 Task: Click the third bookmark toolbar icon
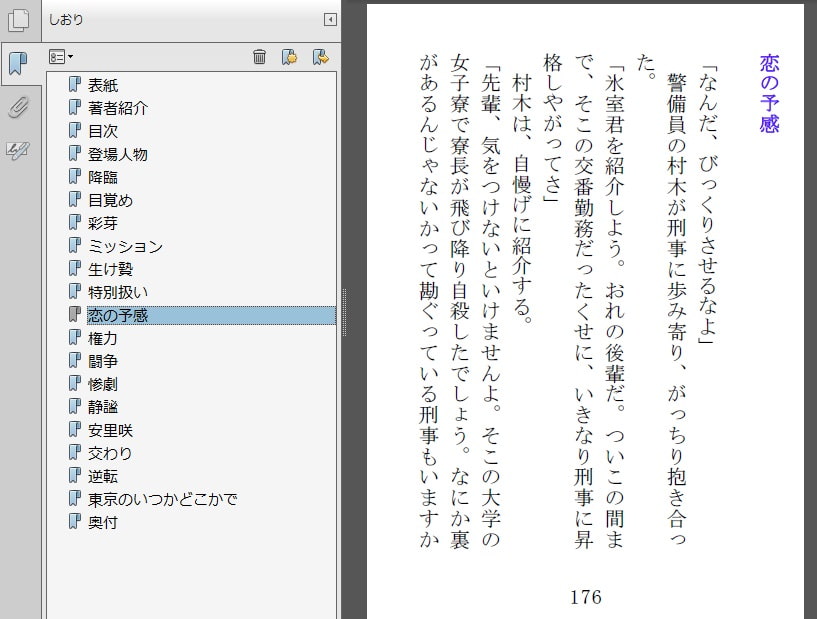point(320,57)
